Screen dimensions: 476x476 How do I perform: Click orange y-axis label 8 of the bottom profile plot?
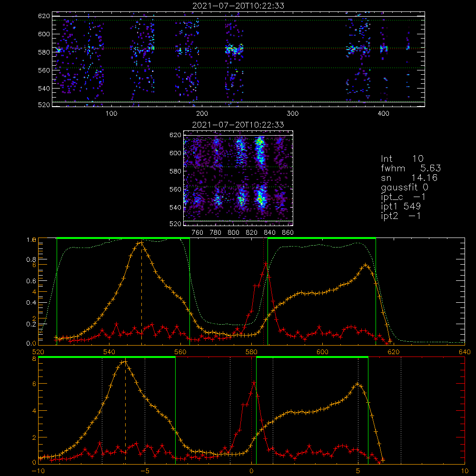pyautogui.click(x=34, y=359)
